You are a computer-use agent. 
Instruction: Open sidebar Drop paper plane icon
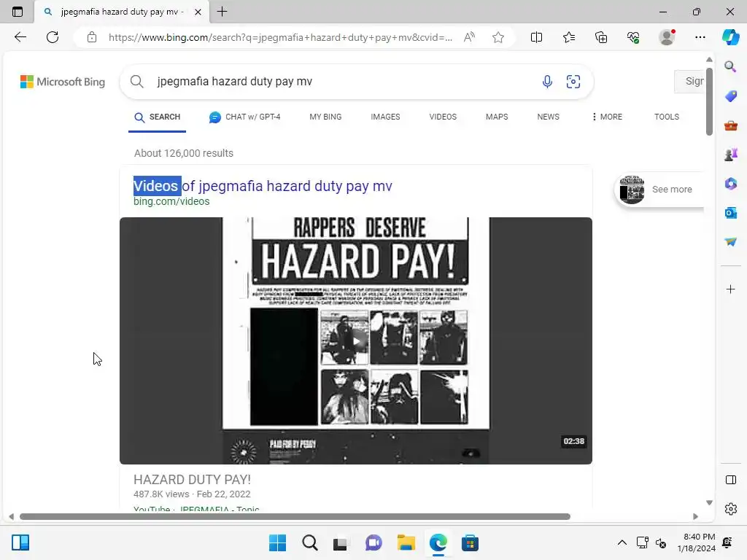(x=730, y=242)
